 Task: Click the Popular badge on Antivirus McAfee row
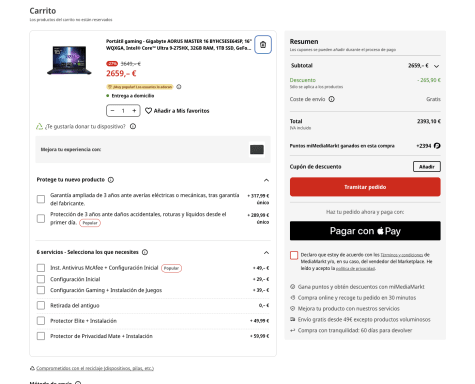[x=171, y=268]
